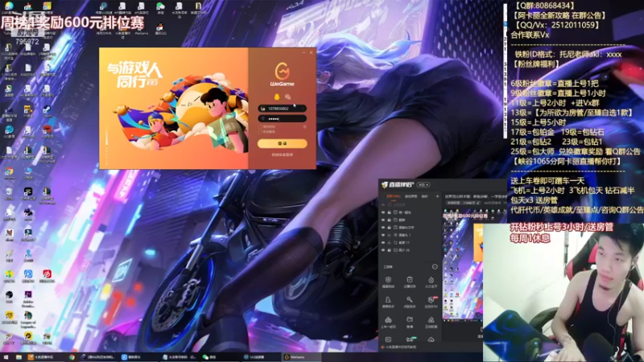Select the first orange scene tab in 直播伴侣
This screenshot has height=362, width=644.
[394, 196]
